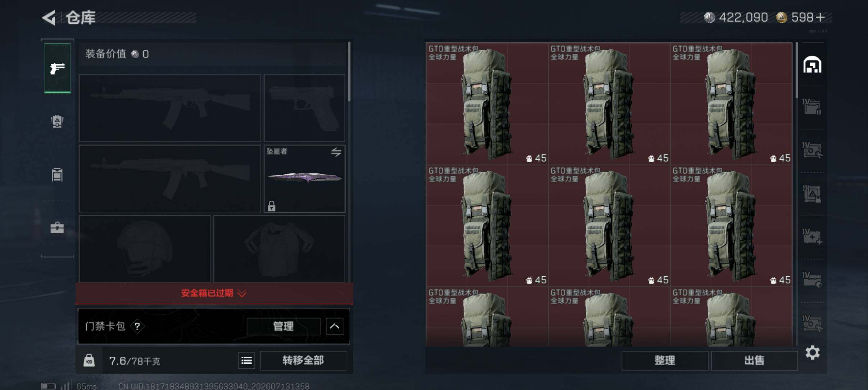Expand the 安全箱已过期 banner
868x390 pixels.
click(214, 293)
